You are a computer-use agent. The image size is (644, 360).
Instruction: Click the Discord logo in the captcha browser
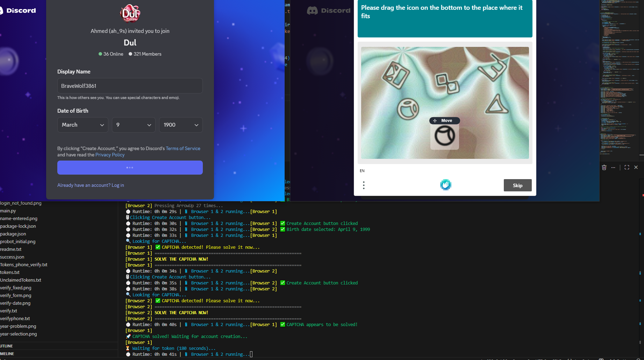pos(329,10)
